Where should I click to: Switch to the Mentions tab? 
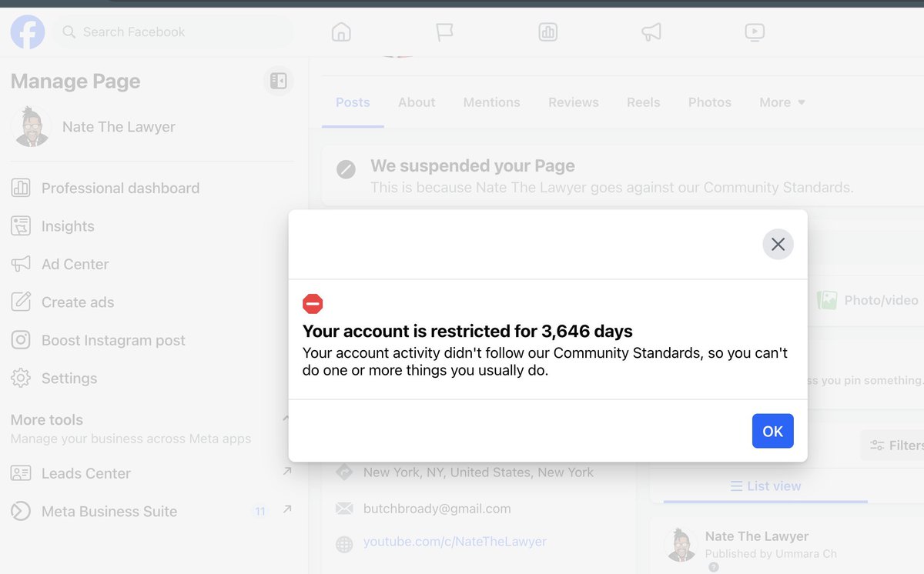pos(491,102)
